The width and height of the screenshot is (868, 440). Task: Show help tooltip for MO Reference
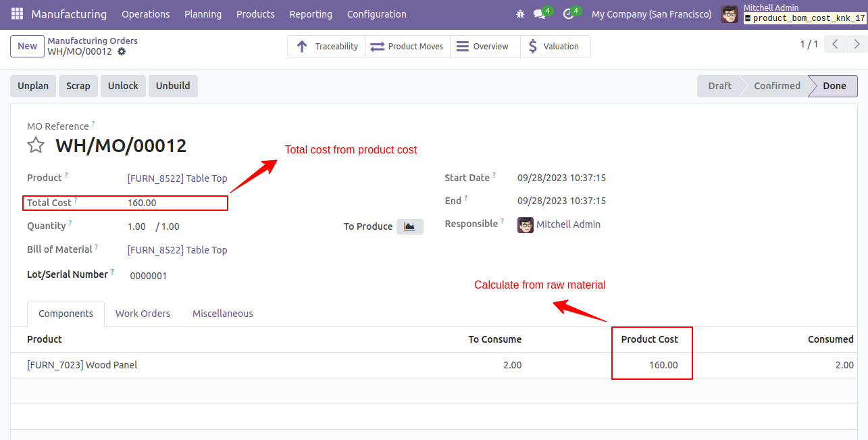93,124
